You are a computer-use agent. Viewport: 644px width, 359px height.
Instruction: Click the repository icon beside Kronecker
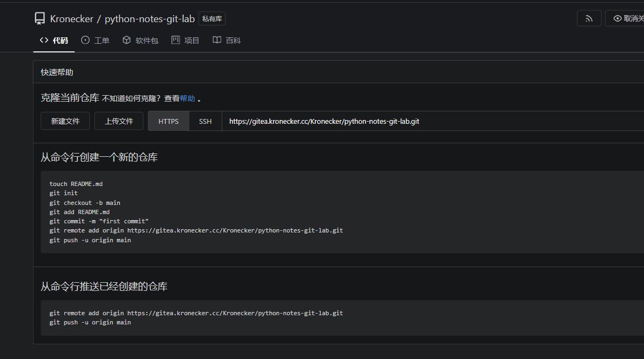[x=40, y=18]
